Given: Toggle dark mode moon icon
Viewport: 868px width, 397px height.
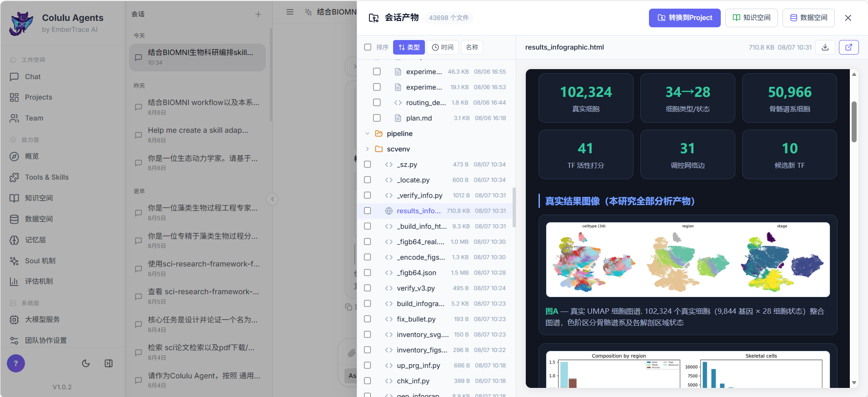Looking at the screenshot, I should pyautogui.click(x=86, y=363).
